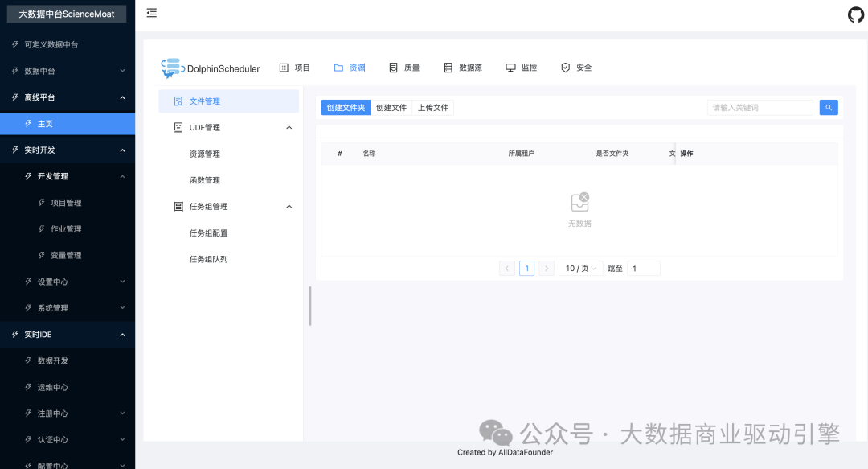Click the 安全 shield icon

[x=565, y=68]
